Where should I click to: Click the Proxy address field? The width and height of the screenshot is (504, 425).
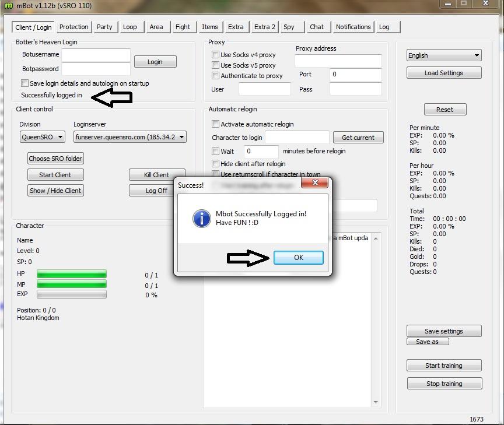(x=338, y=61)
